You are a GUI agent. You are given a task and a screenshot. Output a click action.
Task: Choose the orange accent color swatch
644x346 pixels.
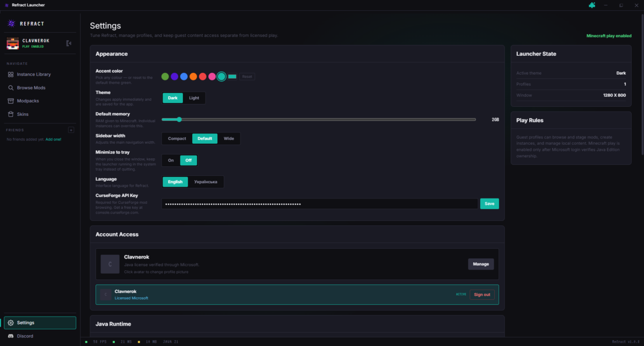click(x=193, y=77)
